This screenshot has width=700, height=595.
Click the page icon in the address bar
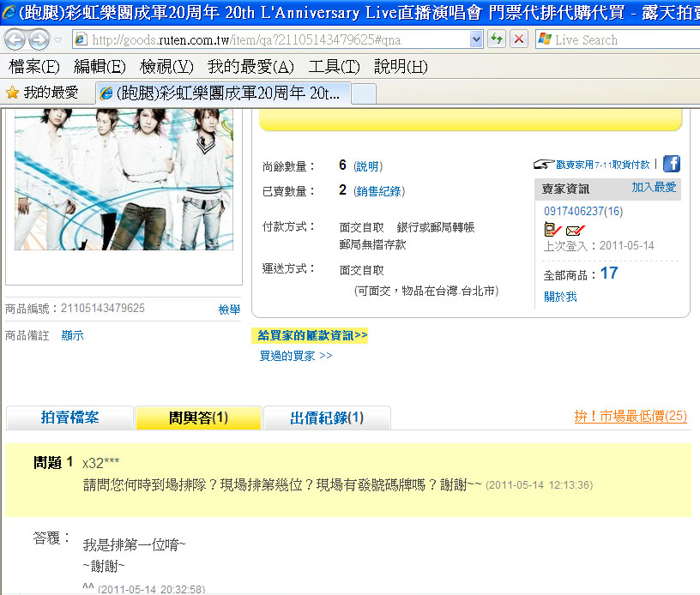point(81,39)
